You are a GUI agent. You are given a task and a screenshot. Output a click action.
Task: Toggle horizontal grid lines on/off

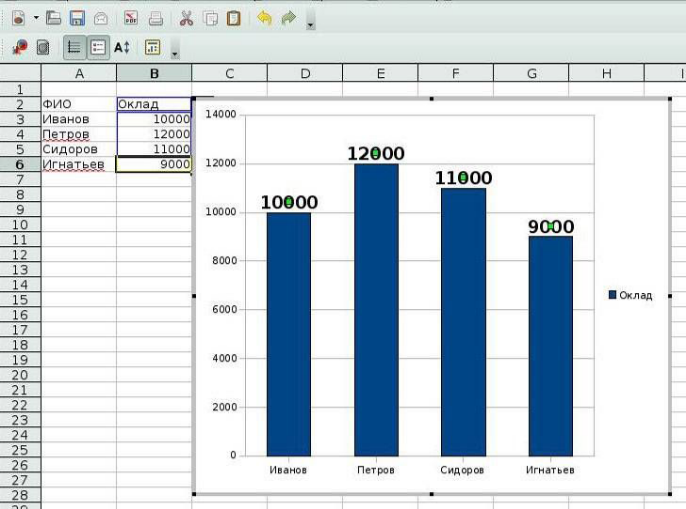(x=74, y=47)
